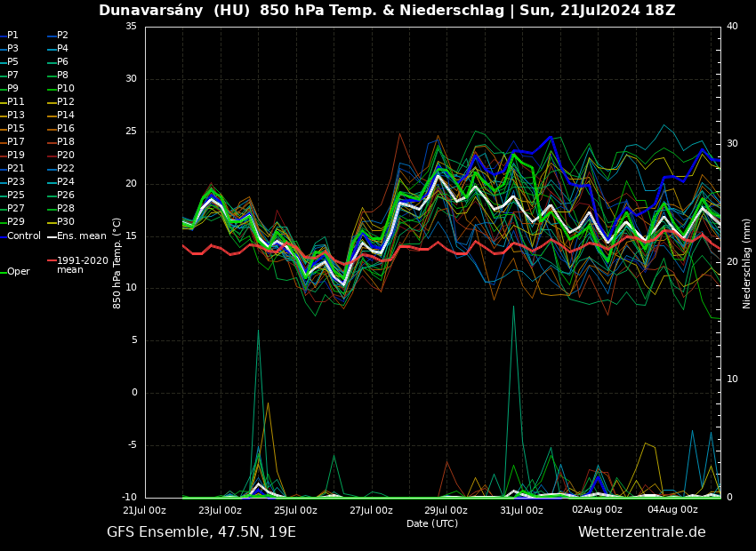The image size is (756, 551).
Task: Select the P18 legend label
Action: 65,142
